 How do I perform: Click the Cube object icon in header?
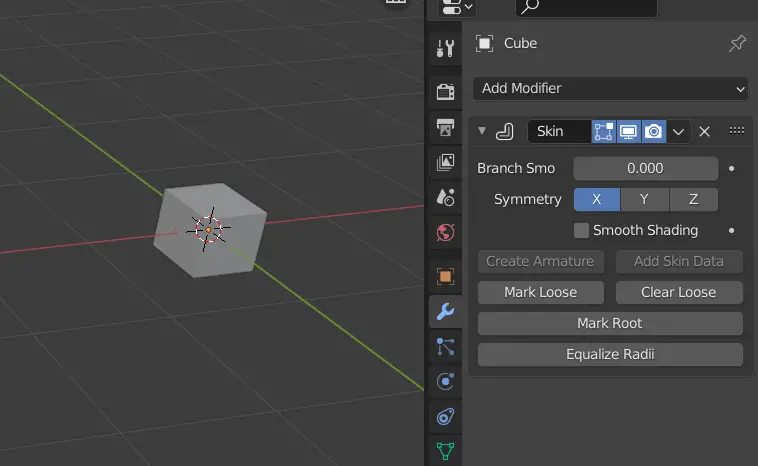[x=484, y=44]
